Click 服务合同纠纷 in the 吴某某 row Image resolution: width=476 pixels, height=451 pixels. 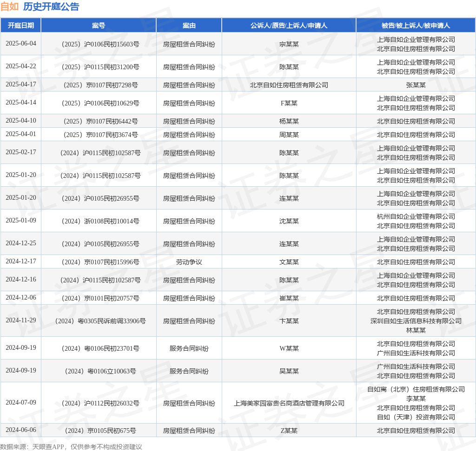coord(189,371)
